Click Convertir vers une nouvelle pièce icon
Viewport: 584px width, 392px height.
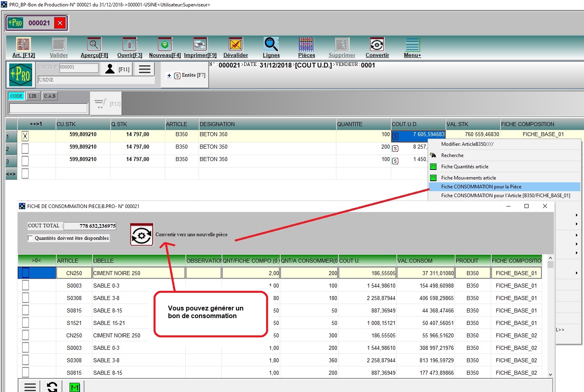[x=141, y=235]
